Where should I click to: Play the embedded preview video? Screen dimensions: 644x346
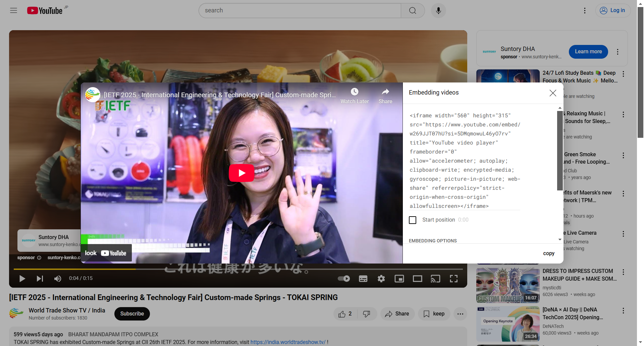coord(241,173)
